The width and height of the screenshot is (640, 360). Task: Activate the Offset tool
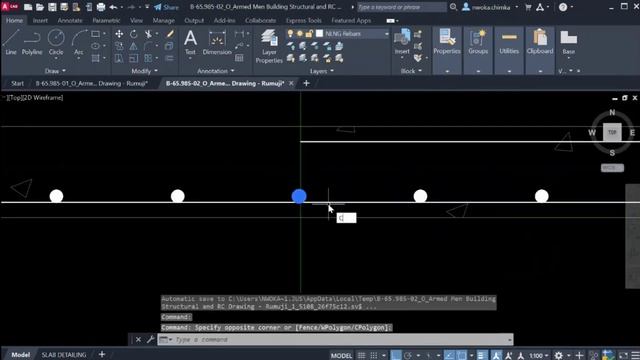170,58
